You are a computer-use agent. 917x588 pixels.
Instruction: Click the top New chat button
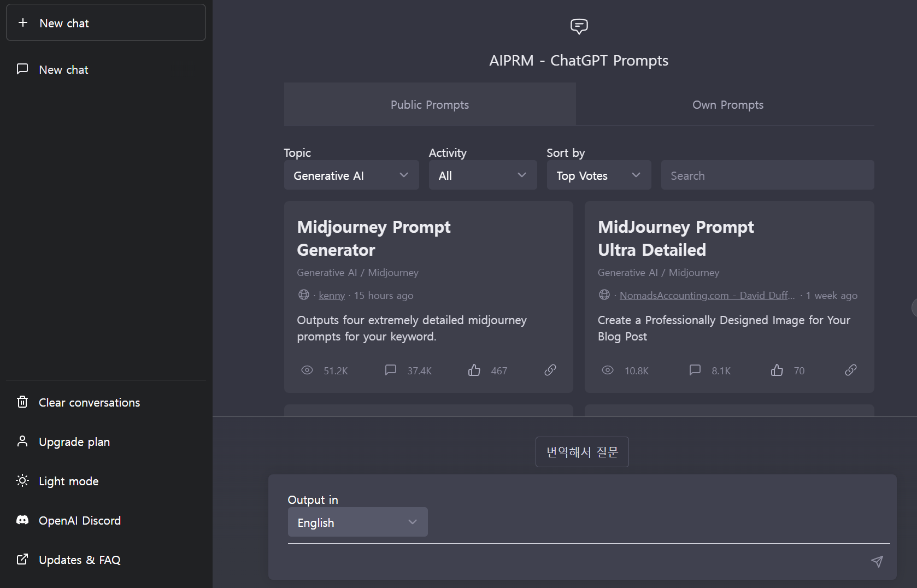click(106, 22)
